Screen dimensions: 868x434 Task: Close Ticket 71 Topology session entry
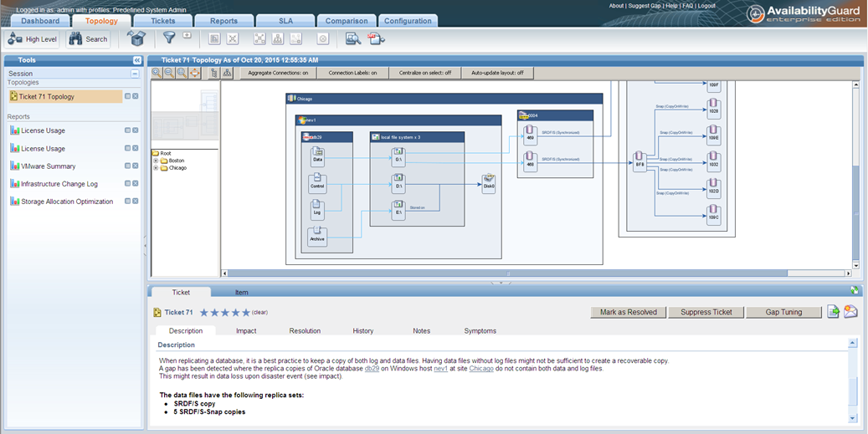(x=136, y=96)
